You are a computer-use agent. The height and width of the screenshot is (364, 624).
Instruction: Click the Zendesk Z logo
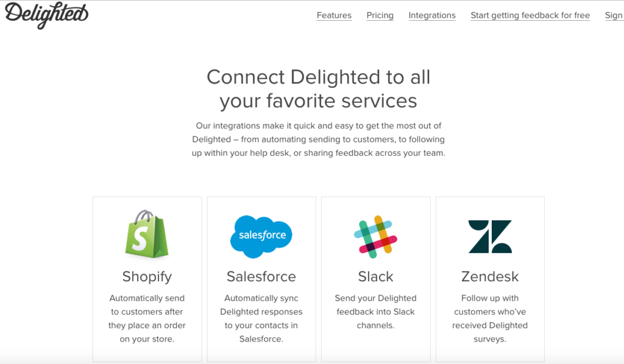(x=490, y=237)
